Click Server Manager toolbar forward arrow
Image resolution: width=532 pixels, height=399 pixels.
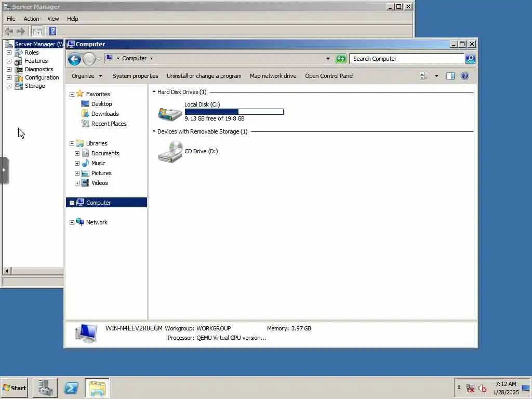click(21, 32)
